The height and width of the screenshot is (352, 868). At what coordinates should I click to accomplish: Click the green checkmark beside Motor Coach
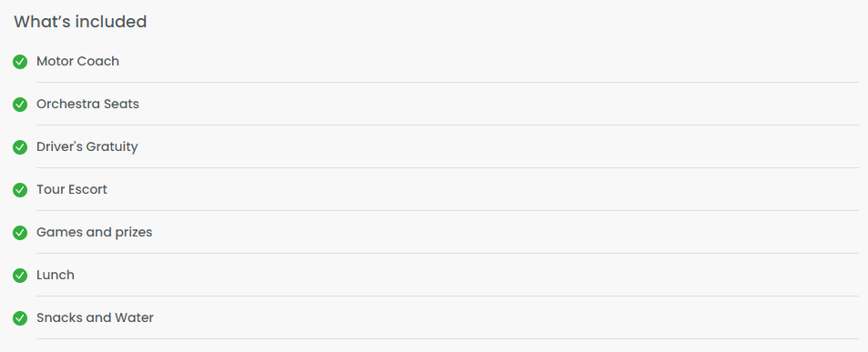20,61
